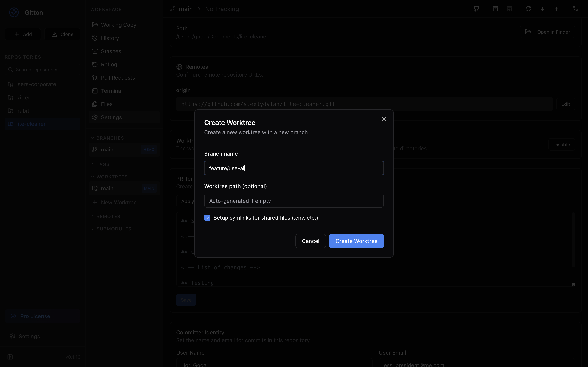Uncheck Setup symlinks for shared files
The height and width of the screenshot is (367, 588).
[207, 218]
